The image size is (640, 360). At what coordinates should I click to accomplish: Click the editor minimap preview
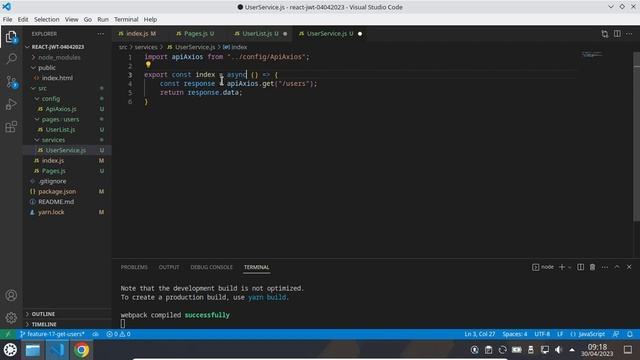[x=592, y=54]
